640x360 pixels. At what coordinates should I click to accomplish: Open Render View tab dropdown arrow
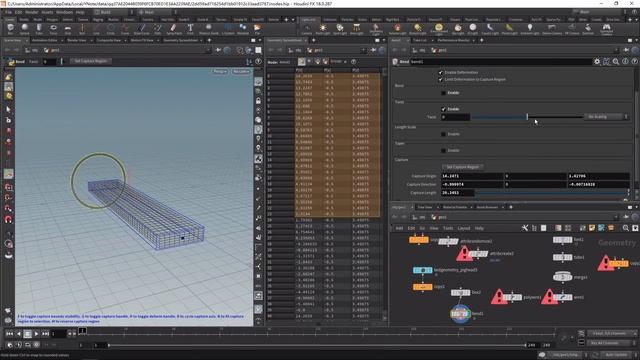click(91, 40)
